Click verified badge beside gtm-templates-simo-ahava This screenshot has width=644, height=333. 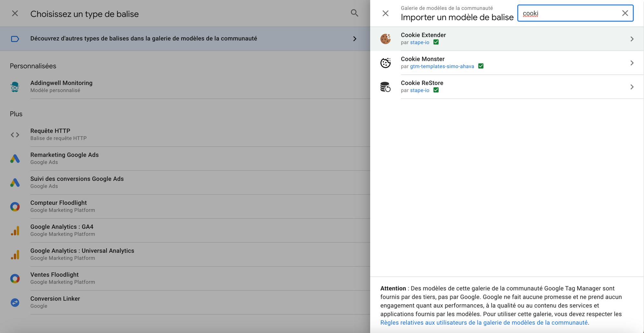481,66
